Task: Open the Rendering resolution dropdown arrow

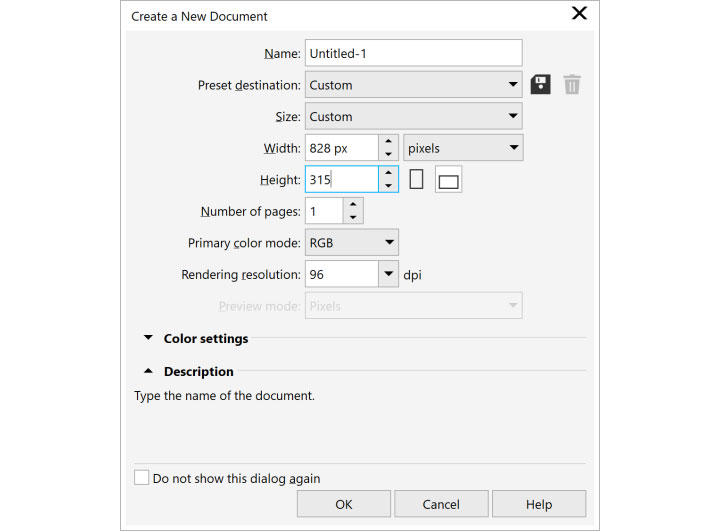Action: pos(389,274)
